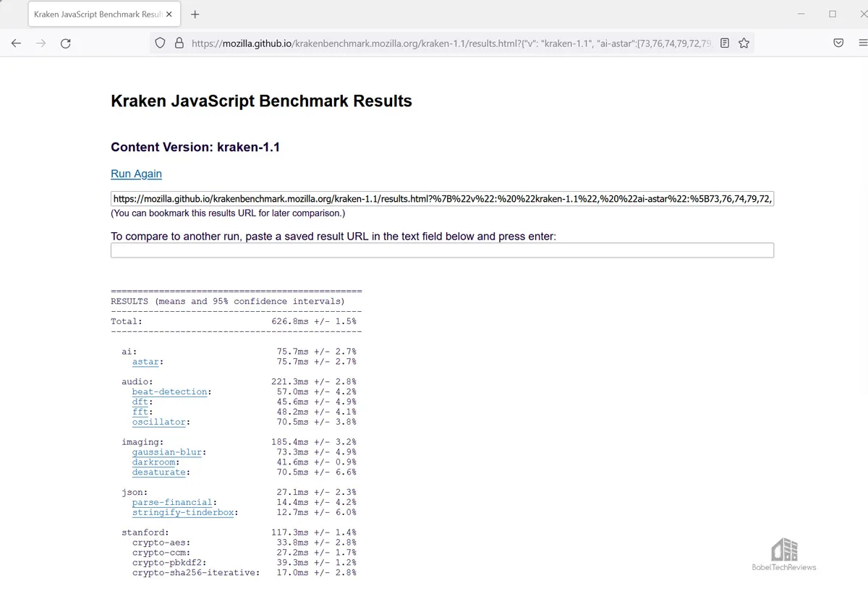Open the stringify-tinderbox test link

(x=182, y=512)
